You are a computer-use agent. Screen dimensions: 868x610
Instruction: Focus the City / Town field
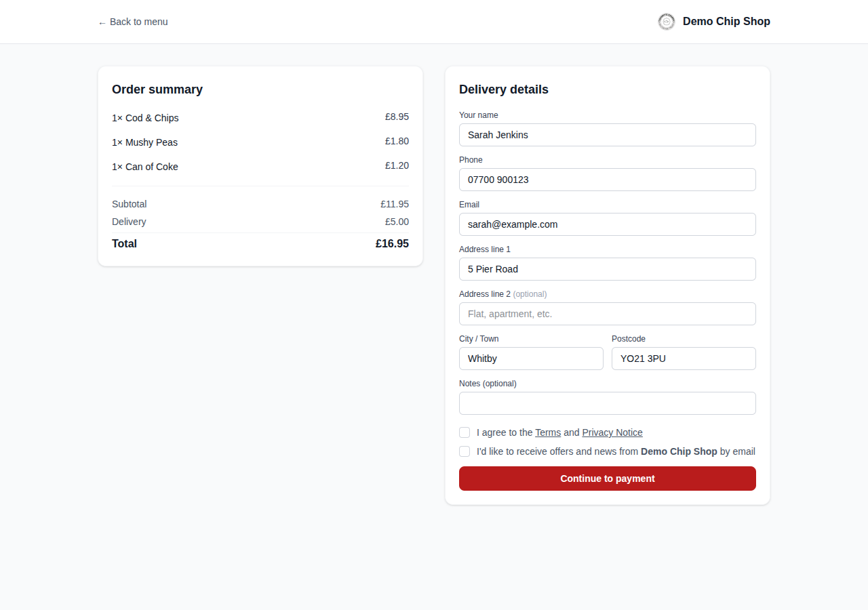pyautogui.click(x=531, y=359)
